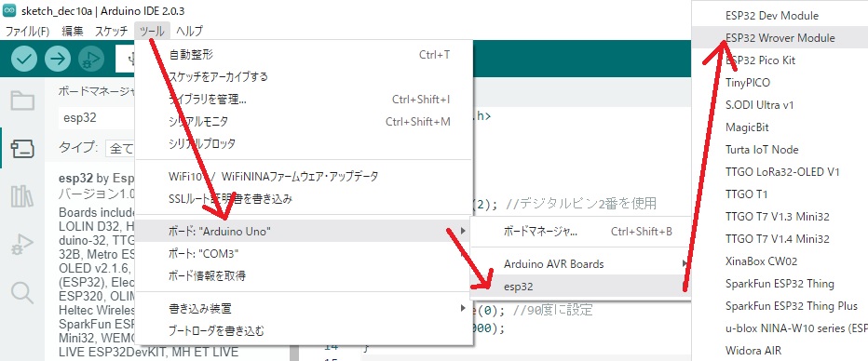Select 自動整形 from the tools menu

coord(304,55)
